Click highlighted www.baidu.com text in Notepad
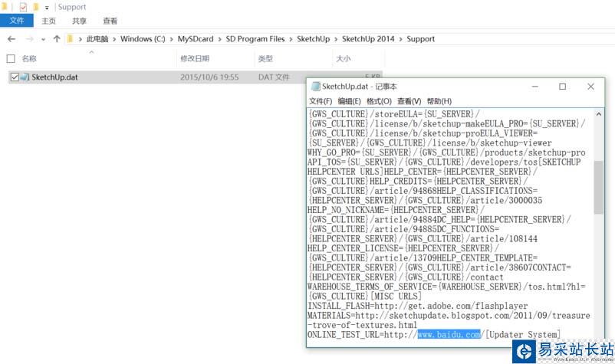The width and height of the screenshot is (615, 364). point(449,335)
